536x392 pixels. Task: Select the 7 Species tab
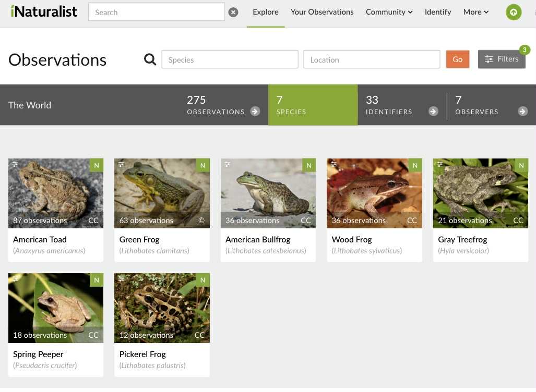313,105
